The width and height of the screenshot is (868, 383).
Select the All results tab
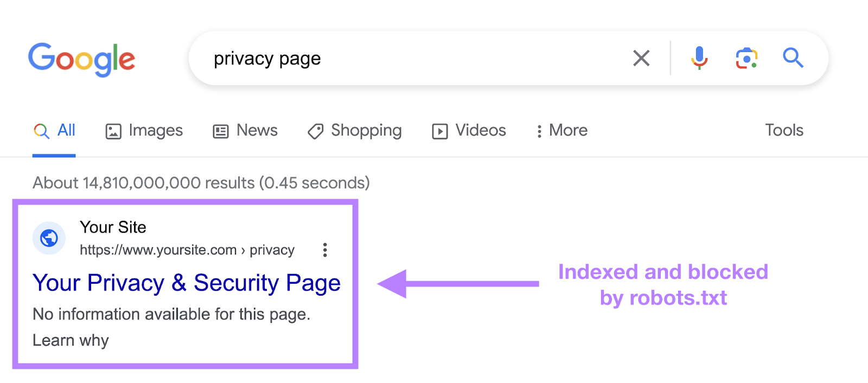coord(54,131)
